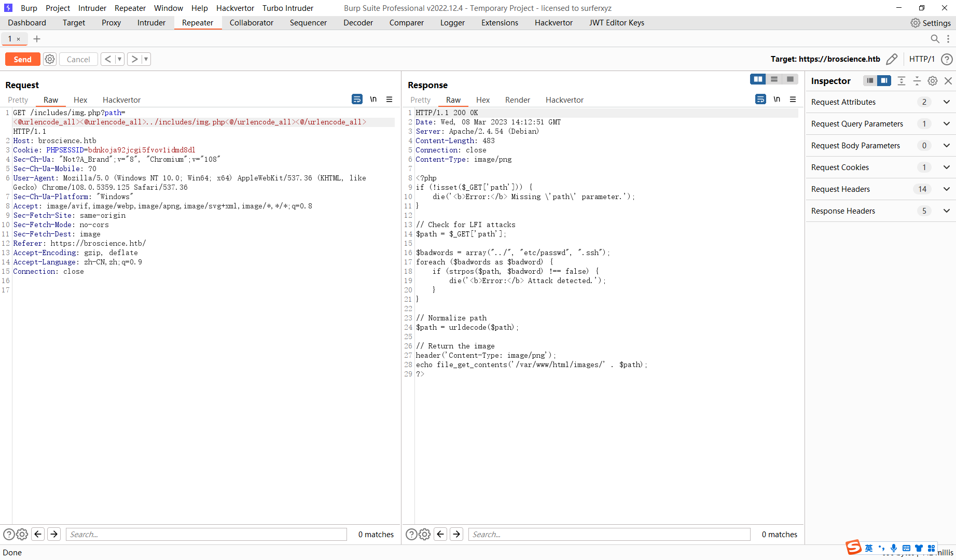Open Request search help icon
Image resolution: width=956 pixels, height=560 pixels.
tap(9, 534)
